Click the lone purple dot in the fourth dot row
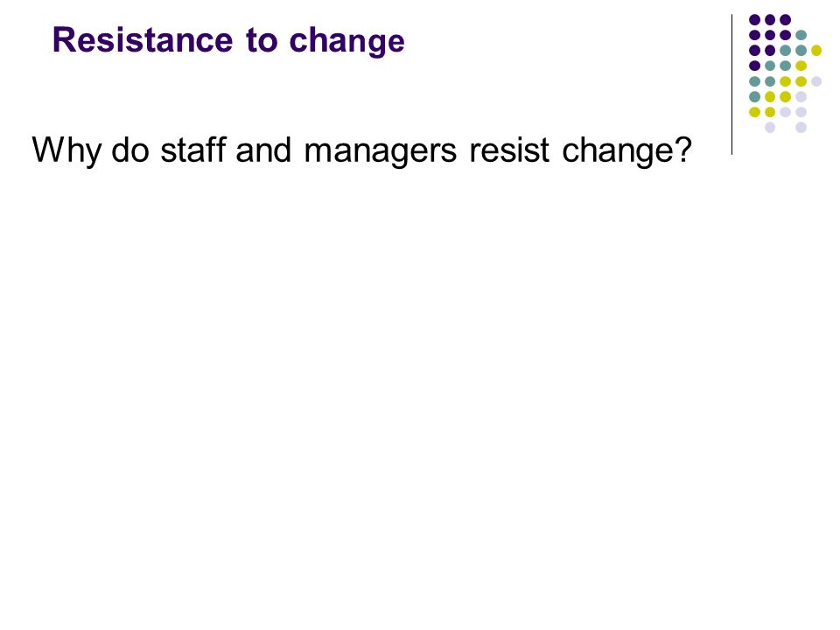840x630 pixels. [x=755, y=66]
